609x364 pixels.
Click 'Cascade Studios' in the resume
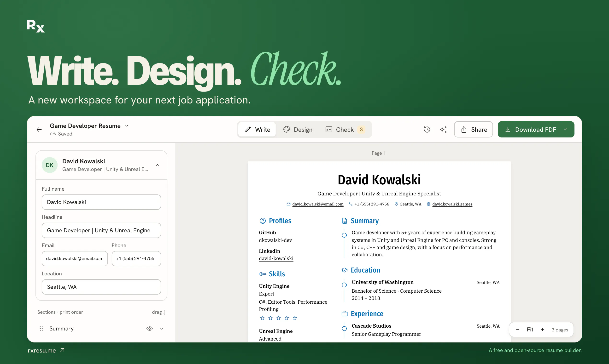click(x=371, y=326)
